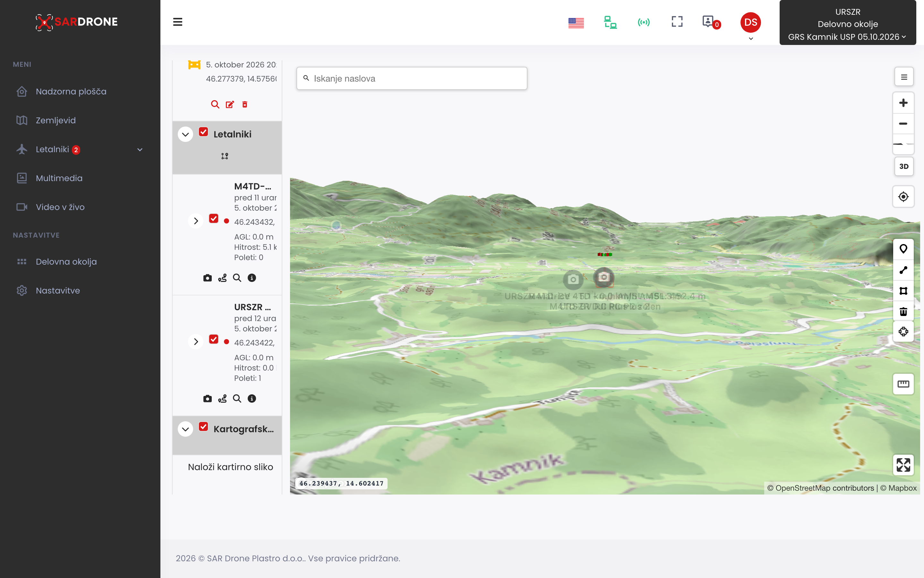Show info for the URSZR drone
This screenshot has width=924, height=578.
coord(252,399)
